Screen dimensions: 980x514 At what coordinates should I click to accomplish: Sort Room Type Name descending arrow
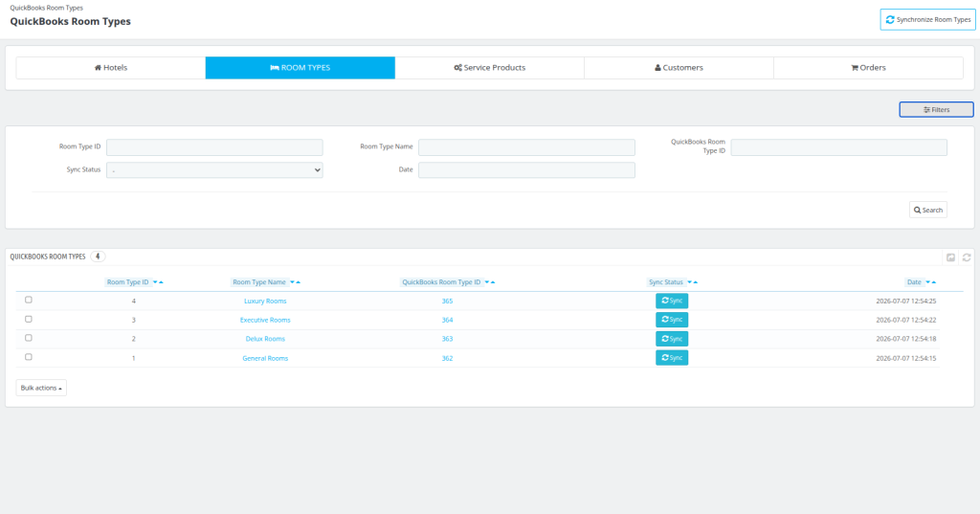tap(292, 282)
